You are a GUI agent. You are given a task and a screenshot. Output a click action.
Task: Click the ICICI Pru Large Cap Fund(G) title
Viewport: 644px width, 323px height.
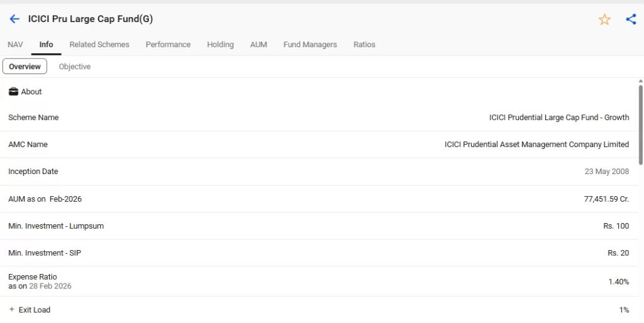click(x=90, y=19)
